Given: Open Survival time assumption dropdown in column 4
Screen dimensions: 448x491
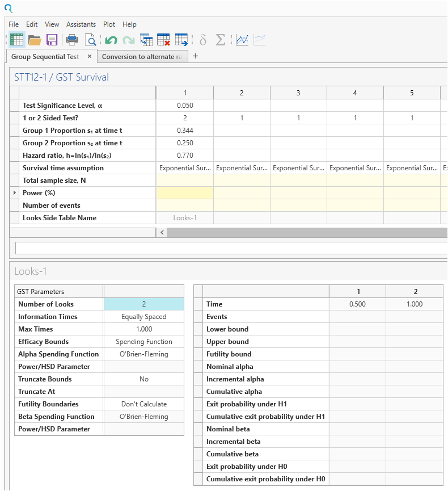Looking at the screenshot, I should 355,168.
